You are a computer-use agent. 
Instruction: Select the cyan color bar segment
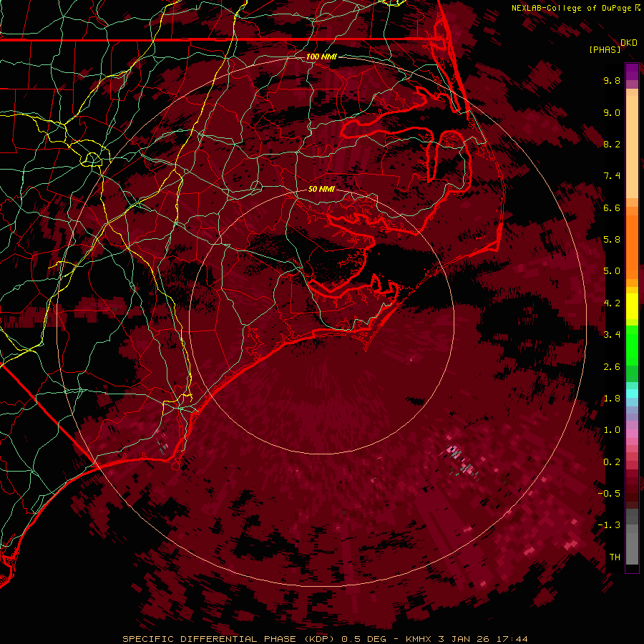click(632, 394)
